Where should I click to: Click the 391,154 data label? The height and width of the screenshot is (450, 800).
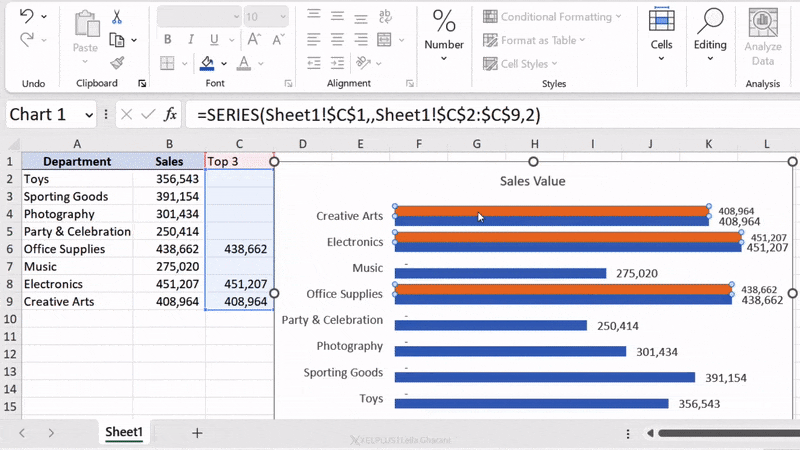(726, 378)
